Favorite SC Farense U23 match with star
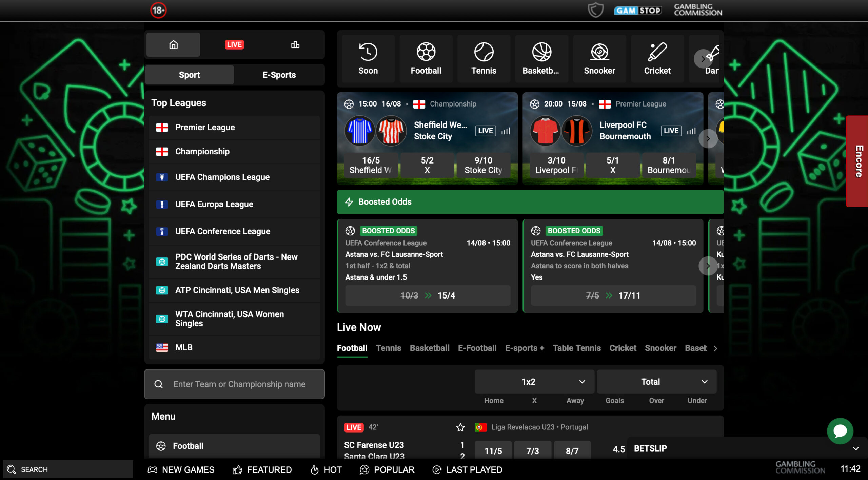 460,427
